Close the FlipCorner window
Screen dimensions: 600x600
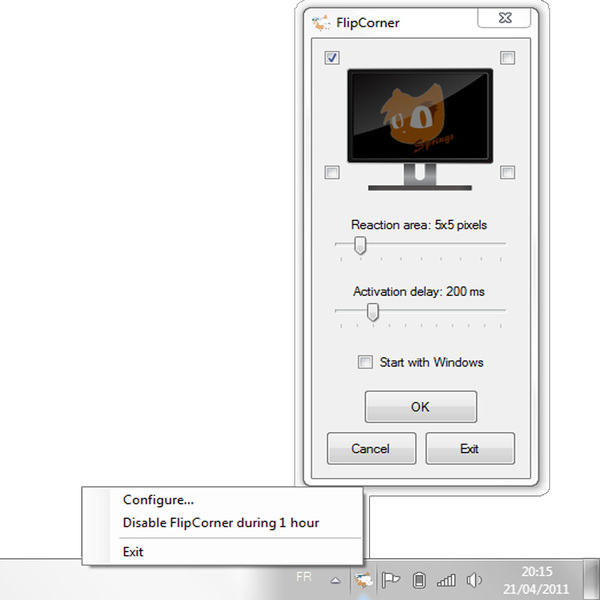[x=504, y=18]
